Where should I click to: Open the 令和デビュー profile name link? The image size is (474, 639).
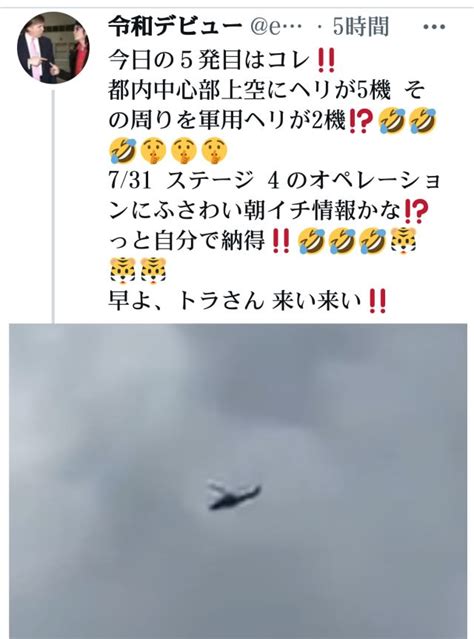click(175, 27)
